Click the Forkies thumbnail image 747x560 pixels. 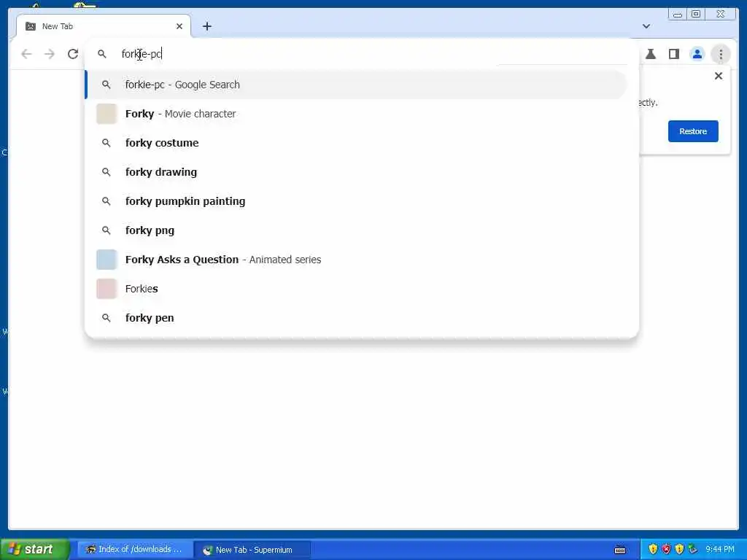tap(107, 289)
